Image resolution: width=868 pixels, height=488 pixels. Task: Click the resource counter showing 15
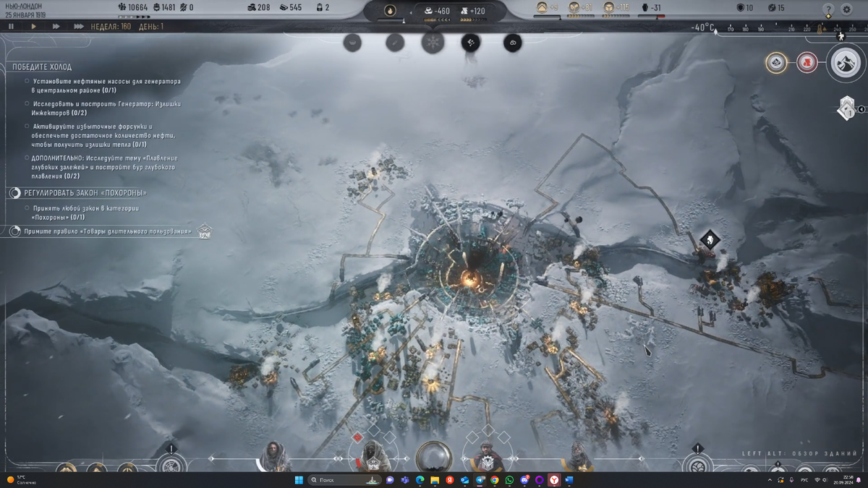[x=776, y=8]
